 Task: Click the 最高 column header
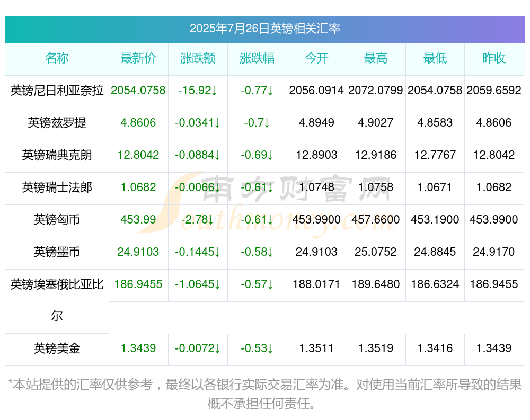click(x=376, y=58)
